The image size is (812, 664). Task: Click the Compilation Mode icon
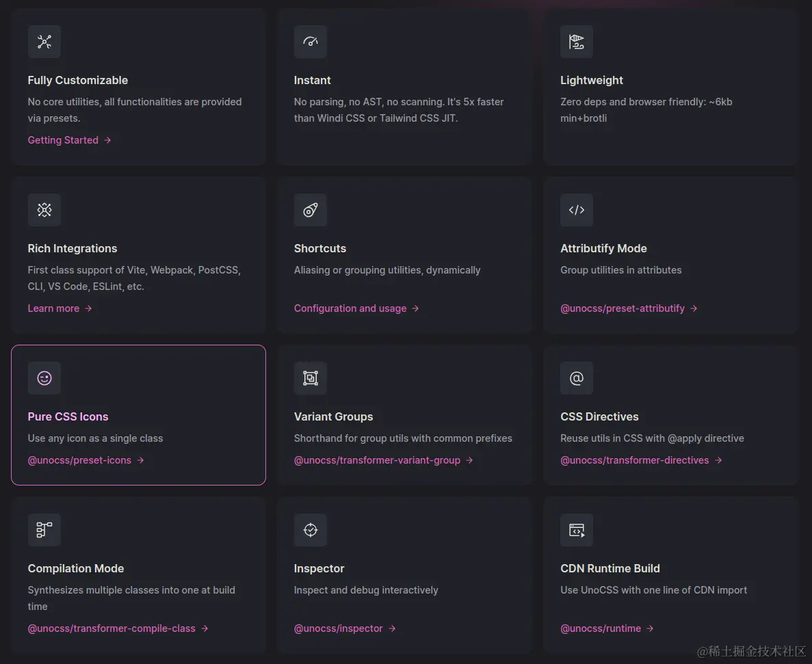[x=44, y=530]
